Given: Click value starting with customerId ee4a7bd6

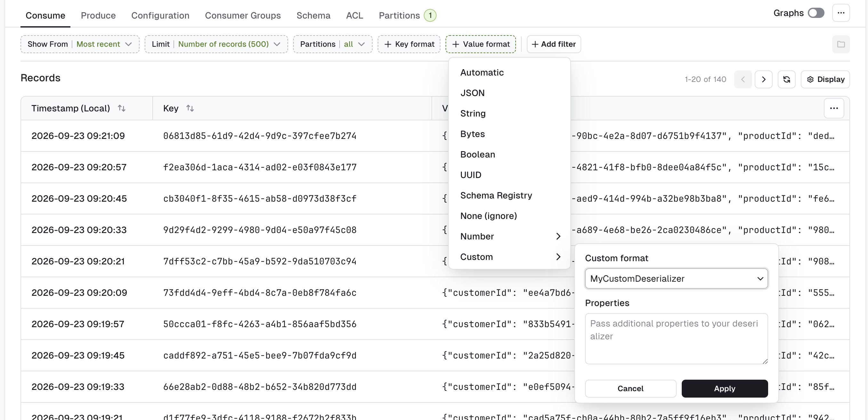Looking at the screenshot, I should pyautogui.click(x=508, y=293).
